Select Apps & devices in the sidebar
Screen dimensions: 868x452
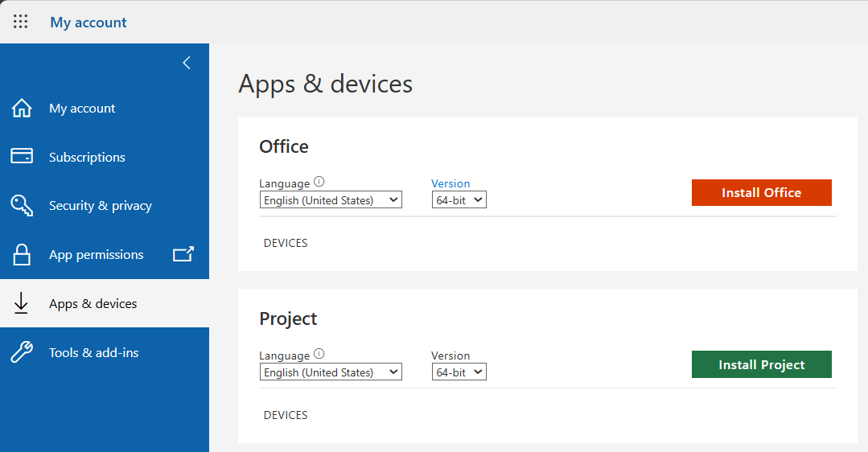[x=105, y=303]
